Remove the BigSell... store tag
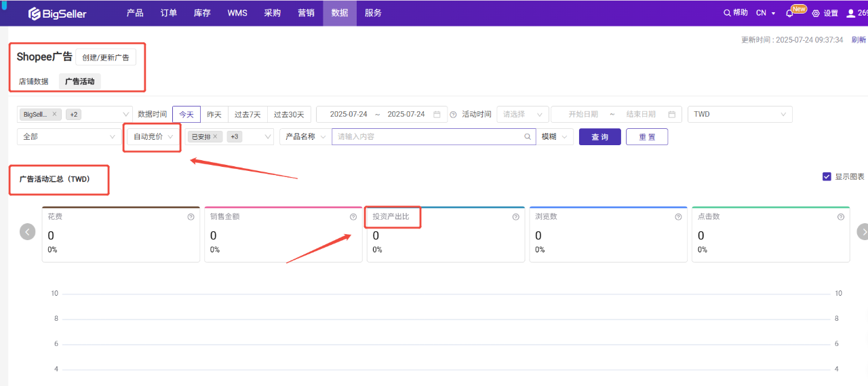868x386 pixels. [55, 115]
